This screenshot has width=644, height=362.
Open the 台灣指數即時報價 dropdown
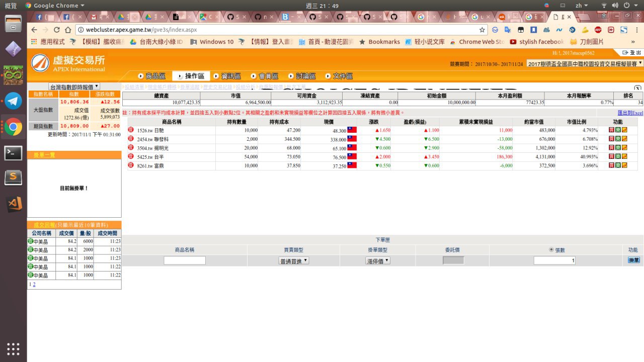(x=74, y=86)
